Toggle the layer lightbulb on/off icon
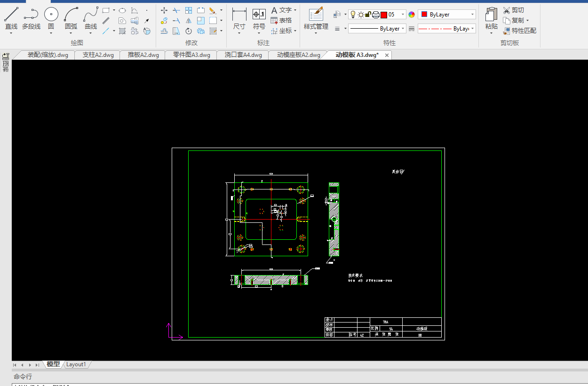This screenshot has width=588, height=386. pos(353,15)
